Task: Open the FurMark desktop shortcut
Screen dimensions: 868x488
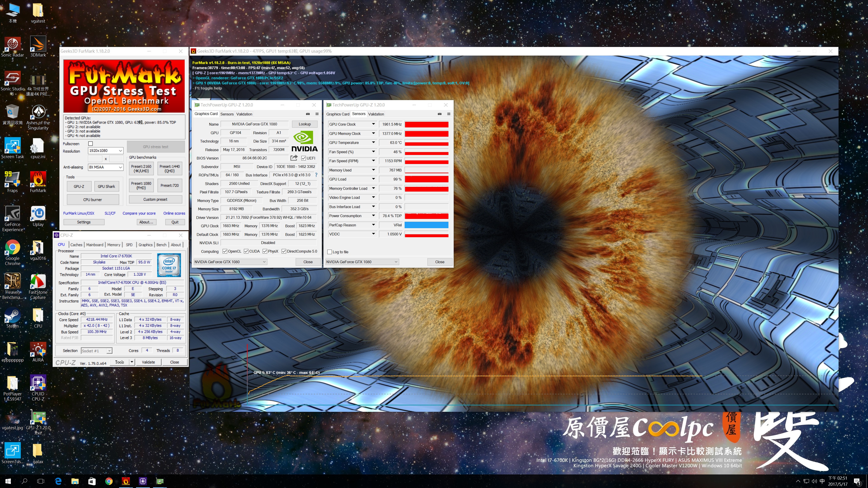Action: 38,182
